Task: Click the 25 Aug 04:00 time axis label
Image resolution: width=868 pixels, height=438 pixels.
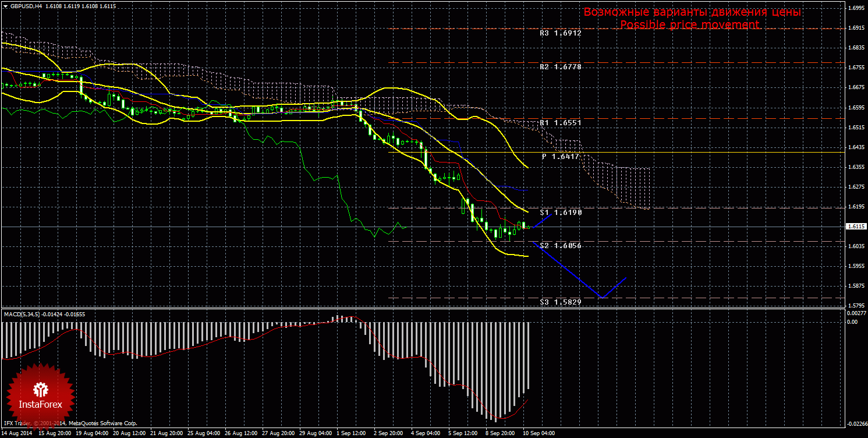Action: [204, 433]
